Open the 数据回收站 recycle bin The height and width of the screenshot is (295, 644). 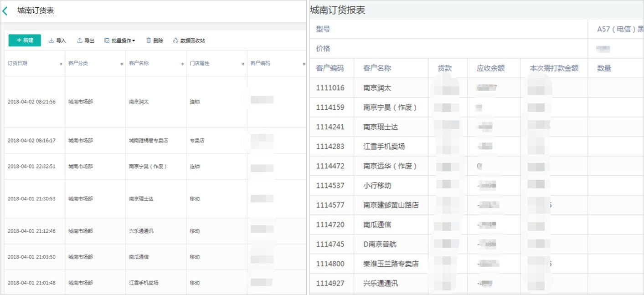(x=189, y=41)
